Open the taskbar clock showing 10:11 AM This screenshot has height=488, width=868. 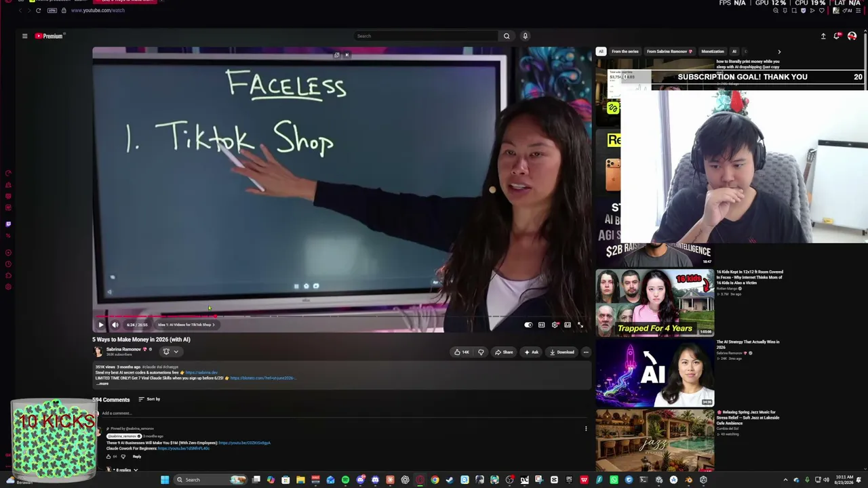pyautogui.click(x=845, y=480)
